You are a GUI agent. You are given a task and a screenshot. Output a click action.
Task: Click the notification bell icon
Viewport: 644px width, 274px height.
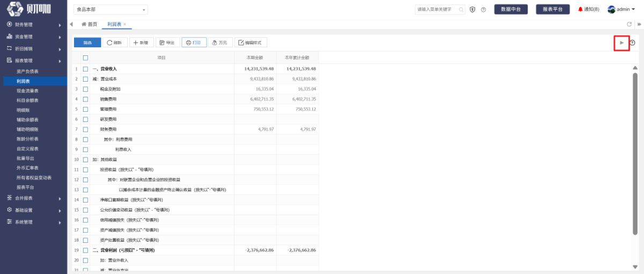580,10
